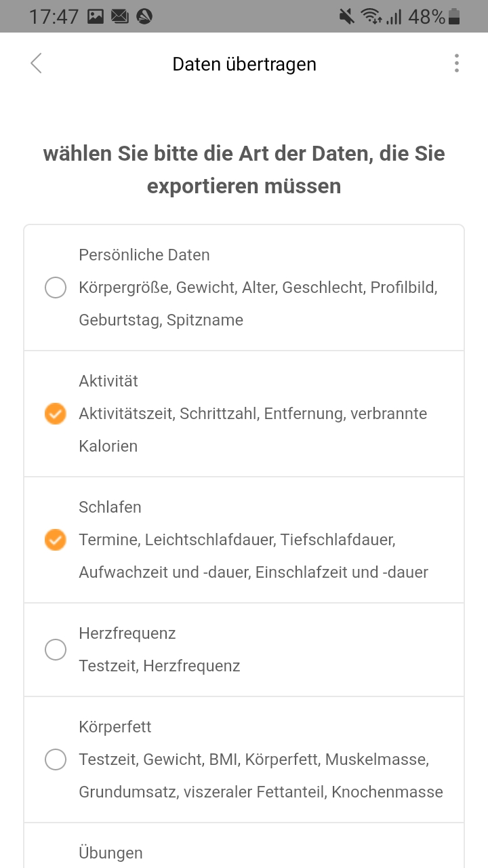Select the Persönliche Daten checkbox
Screen dimensions: 488x868
click(x=56, y=288)
